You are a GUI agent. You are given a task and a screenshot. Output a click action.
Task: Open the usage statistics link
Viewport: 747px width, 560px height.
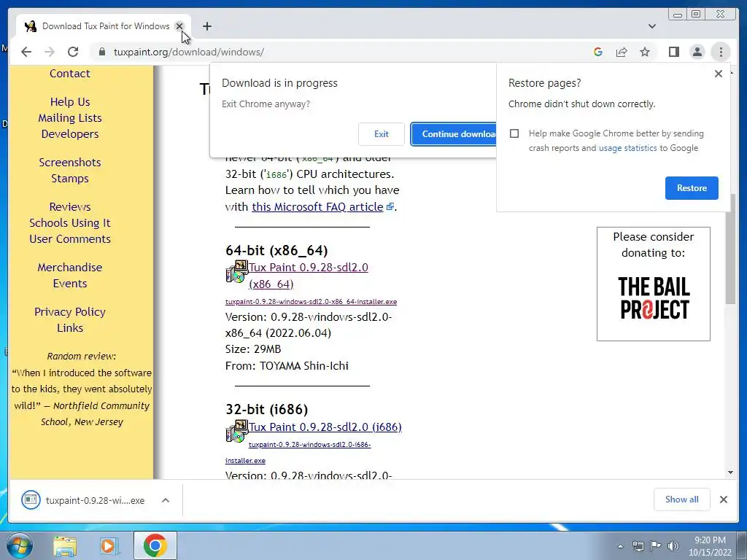coord(627,148)
